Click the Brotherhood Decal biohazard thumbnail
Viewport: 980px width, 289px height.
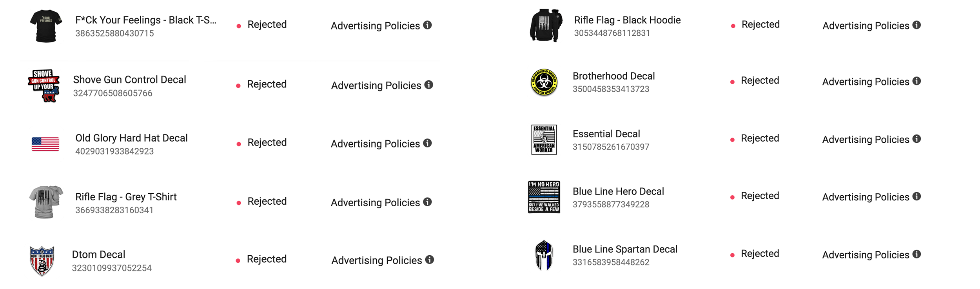tap(544, 82)
